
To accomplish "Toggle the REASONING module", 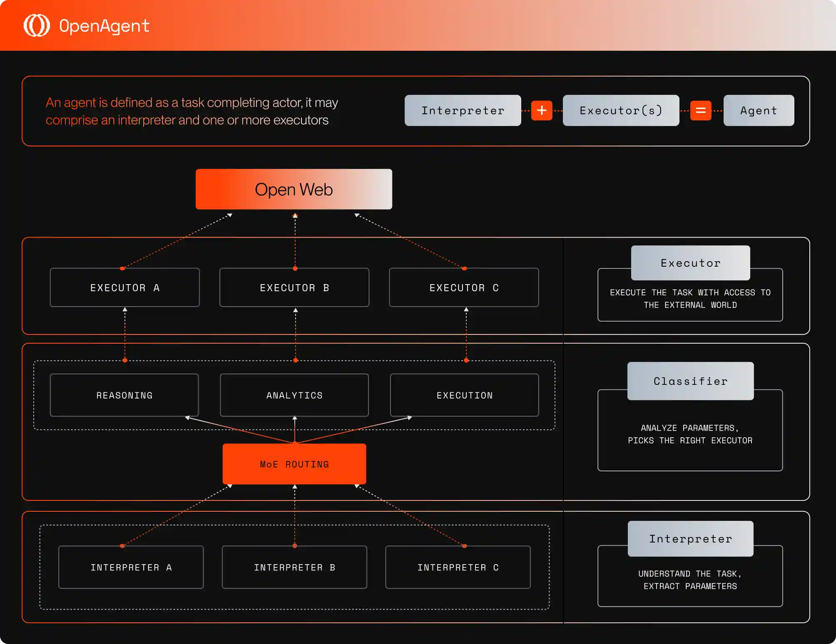I will [x=124, y=395].
